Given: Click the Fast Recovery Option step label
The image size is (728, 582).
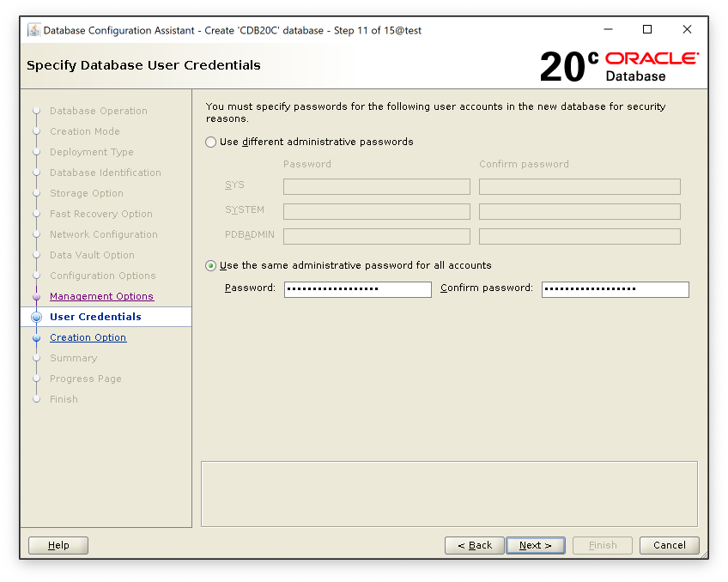Looking at the screenshot, I should pos(100,214).
